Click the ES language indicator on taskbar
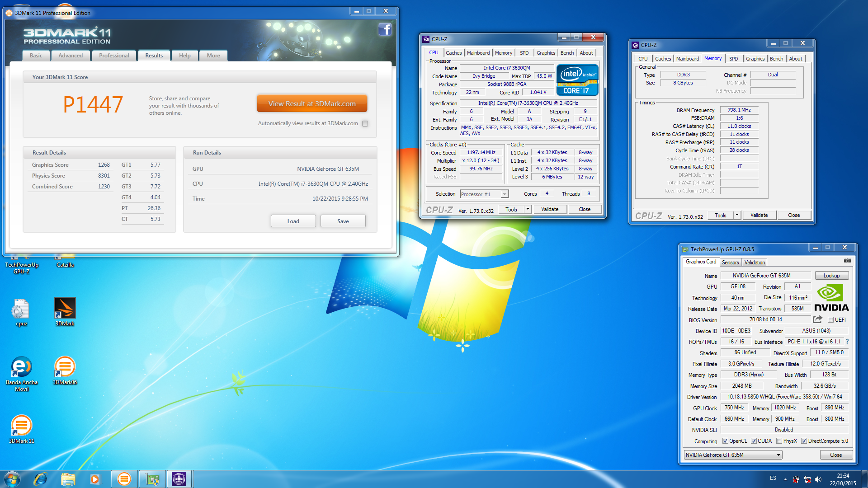 pos(773,478)
